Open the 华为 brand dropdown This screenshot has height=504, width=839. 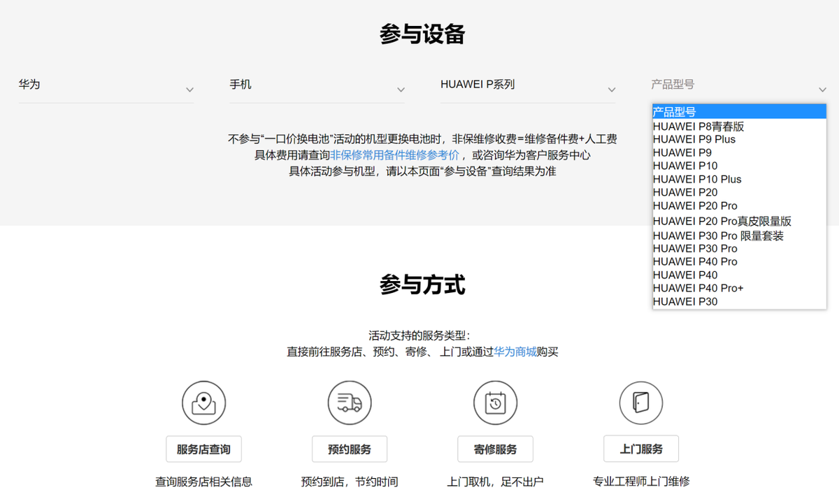tap(106, 85)
